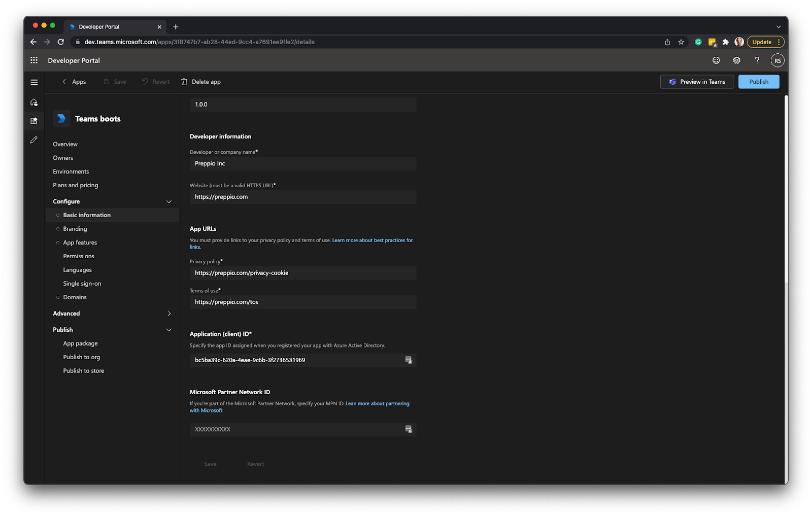Collapse the Configure section chevron

[x=169, y=201]
